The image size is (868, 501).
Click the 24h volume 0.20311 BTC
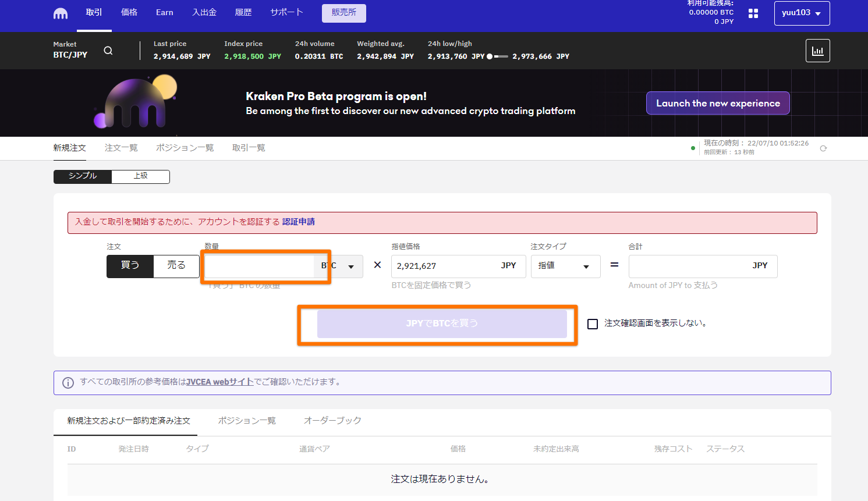(x=319, y=56)
